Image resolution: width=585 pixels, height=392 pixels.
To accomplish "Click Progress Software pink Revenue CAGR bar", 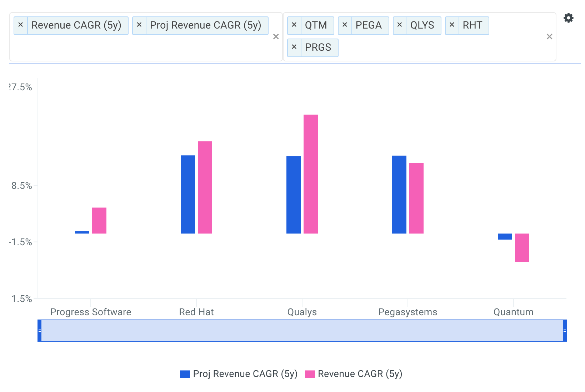I will [99, 221].
